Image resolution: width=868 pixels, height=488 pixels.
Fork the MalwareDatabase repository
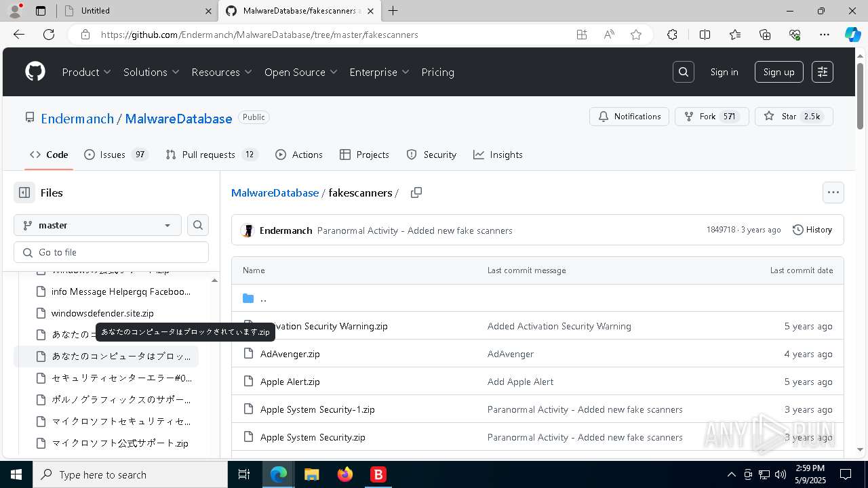click(711, 117)
